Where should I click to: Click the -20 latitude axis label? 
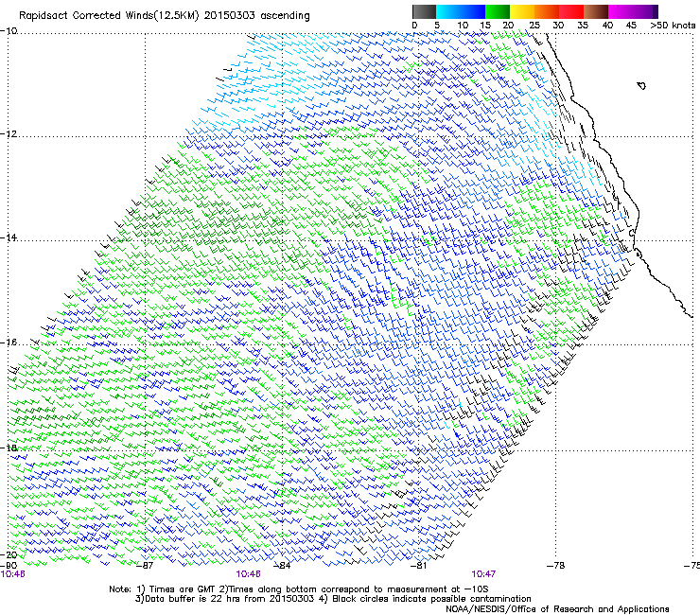pos(9,554)
